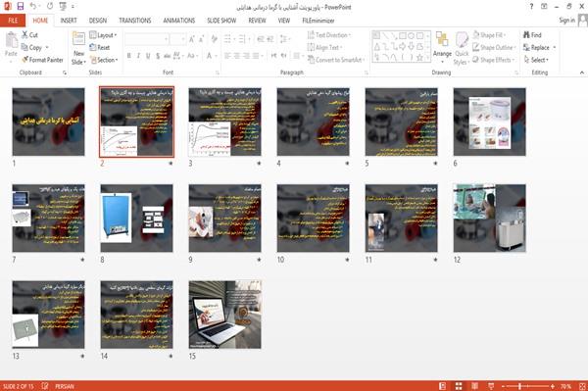
Task: Open the font name combo box
Action: [147, 39]
